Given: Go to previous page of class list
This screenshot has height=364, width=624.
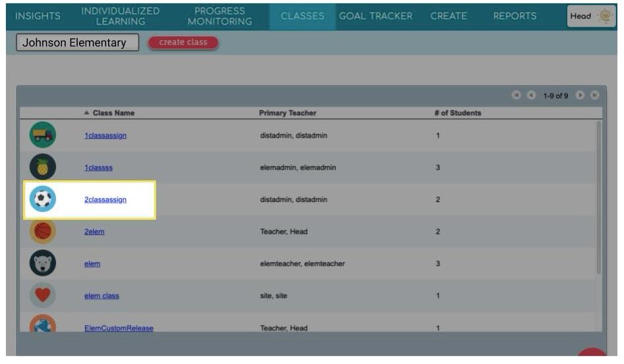Looking at the screenshot, I should click(x=531, y=95).
